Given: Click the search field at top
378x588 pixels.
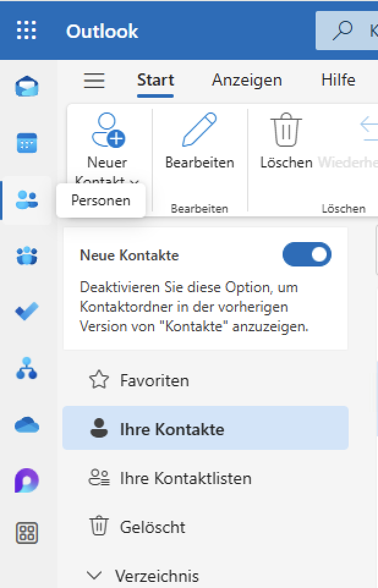Looking at the screenshot, I should [x=346, y=31].
